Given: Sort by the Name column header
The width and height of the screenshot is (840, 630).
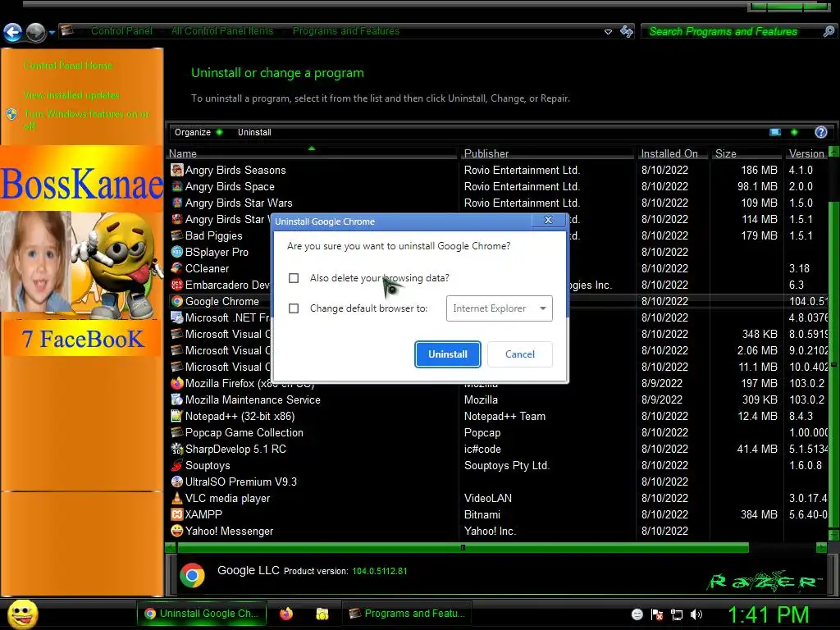Looking at the screenshot, I should (312, 153).
